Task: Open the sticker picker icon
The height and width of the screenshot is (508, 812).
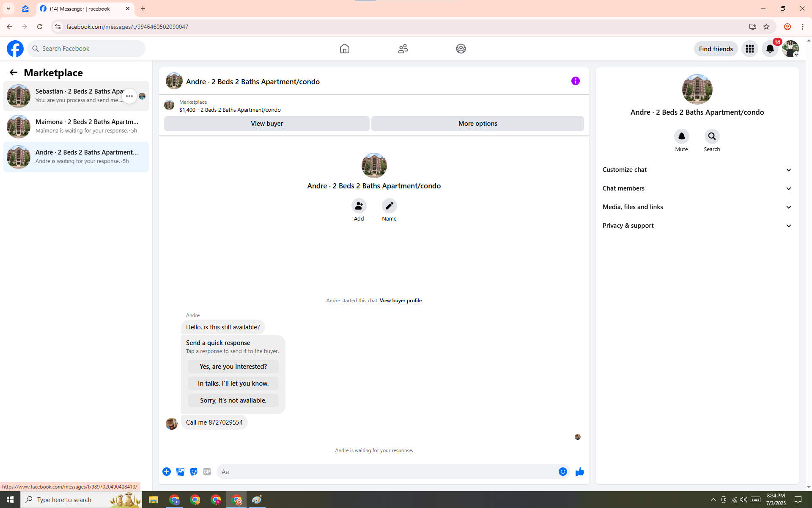Action: click(x=194, y=472)
